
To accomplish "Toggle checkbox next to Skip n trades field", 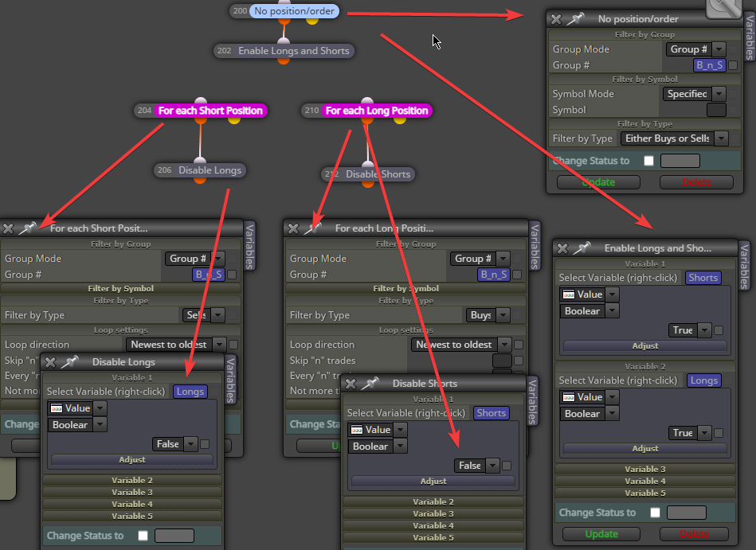I will 519,361.
